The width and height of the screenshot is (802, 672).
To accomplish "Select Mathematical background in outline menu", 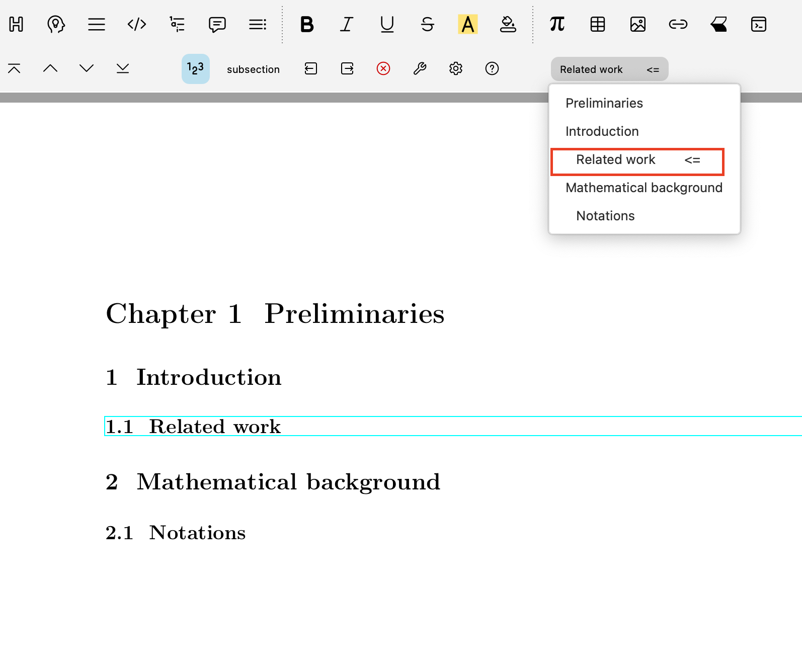I will click(x=644, y=188).
